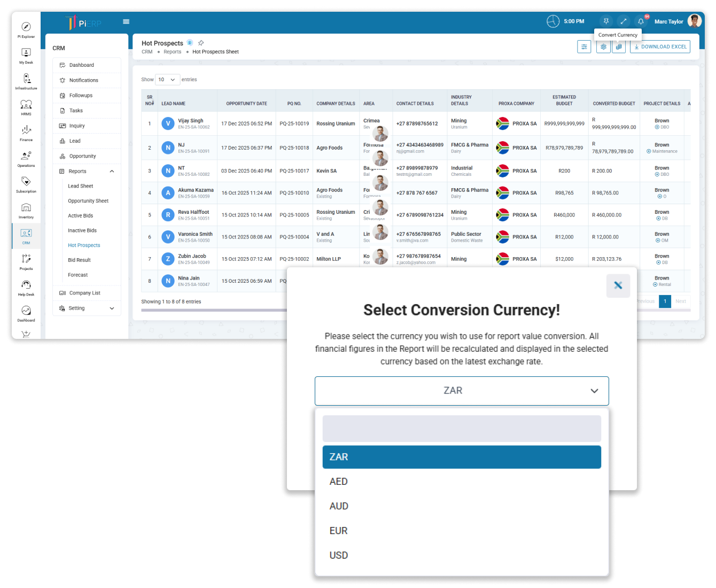
Task: Pin the Hot Prospects page
Action: click(x=201, y=43)
